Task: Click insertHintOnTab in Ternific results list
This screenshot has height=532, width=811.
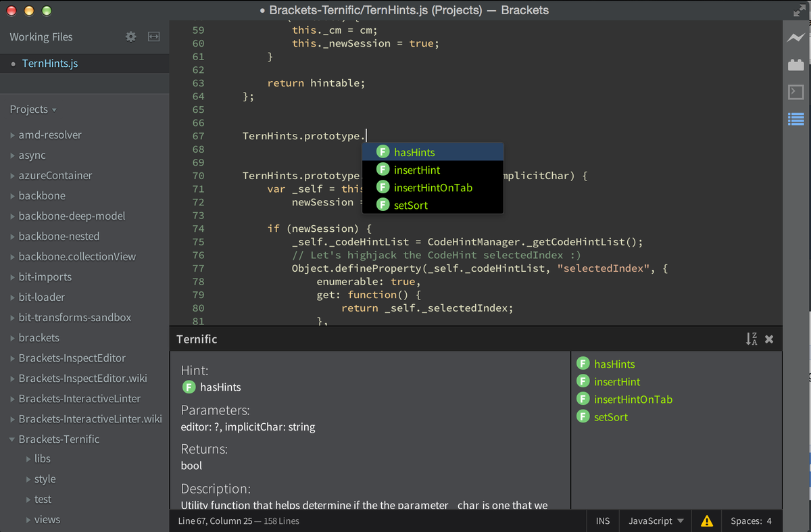Action: coord(633,399)
